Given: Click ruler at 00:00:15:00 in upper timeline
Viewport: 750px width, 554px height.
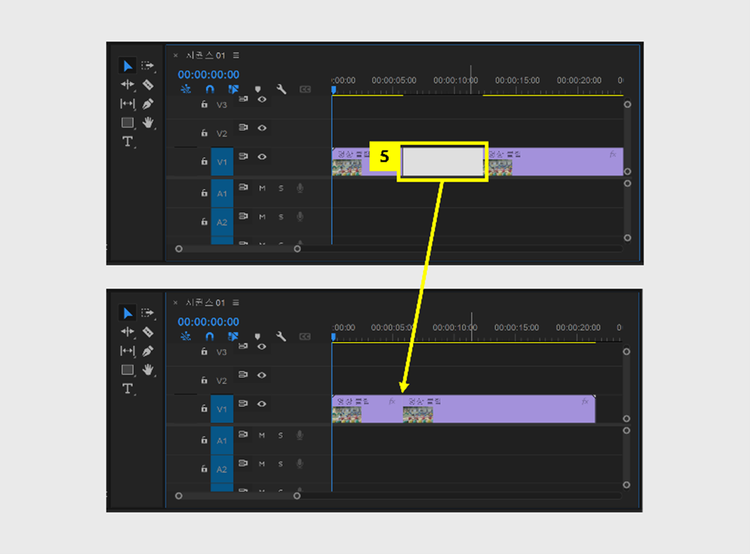Looking at the screenshot, I should pos(517,80).
